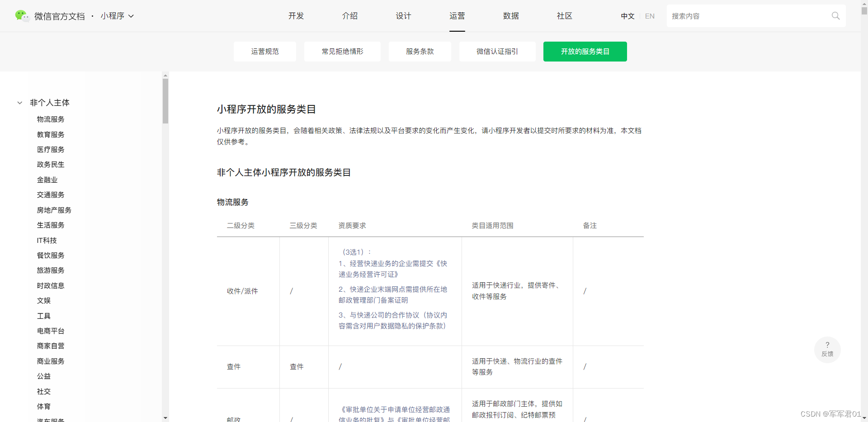Click the 适用于快递、物流行业的查件 cell
Image resolution: width=868 pixels, height=422 pixels.
point(517,367)
